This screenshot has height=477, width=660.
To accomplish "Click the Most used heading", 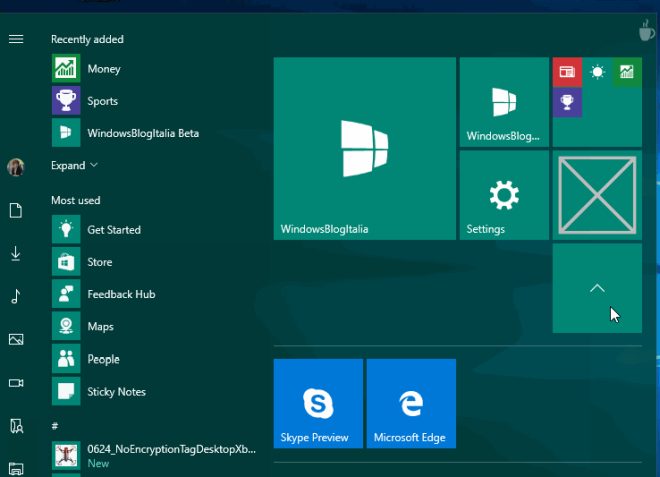I will (x=76, y=200).
